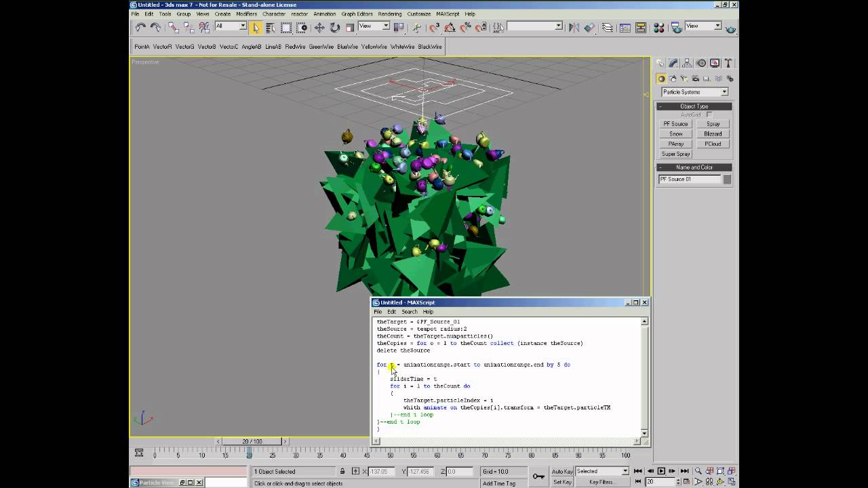Switch to the Motion panel tab
Image resolution: width=868 pixels, height=488 pixels.
[701, 63]
